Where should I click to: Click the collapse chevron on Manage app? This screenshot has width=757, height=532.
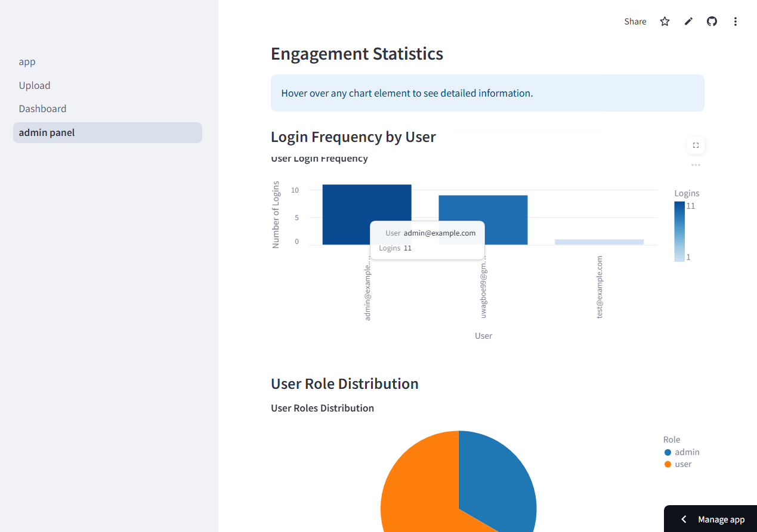(x=684, y=519)
